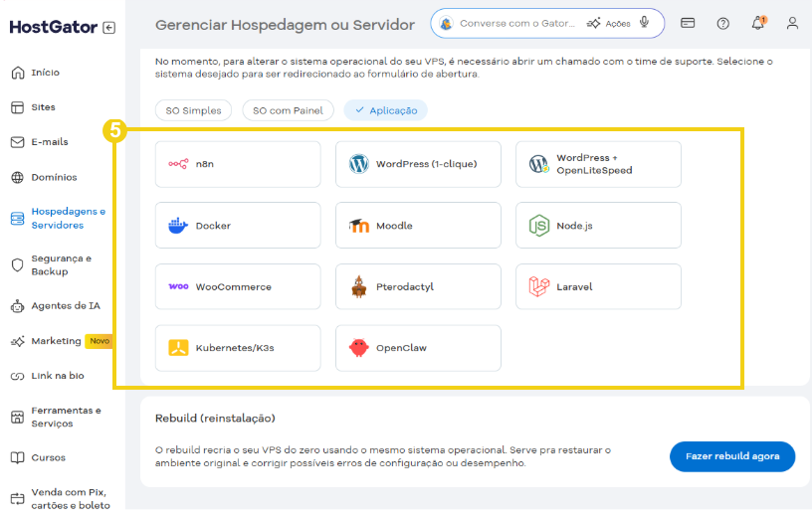Click the microphone icon in Gator chat
The width and height of the screenshot is (812, 513).
[644, 22]
